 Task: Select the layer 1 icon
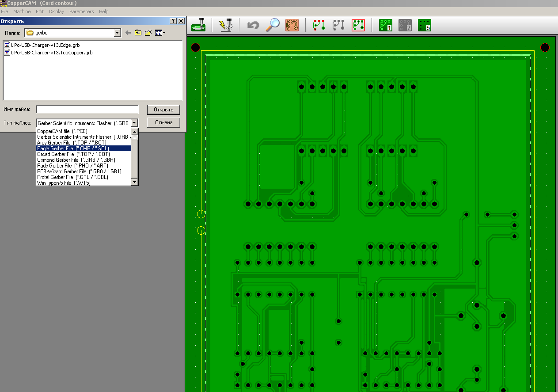click(386, 25)
